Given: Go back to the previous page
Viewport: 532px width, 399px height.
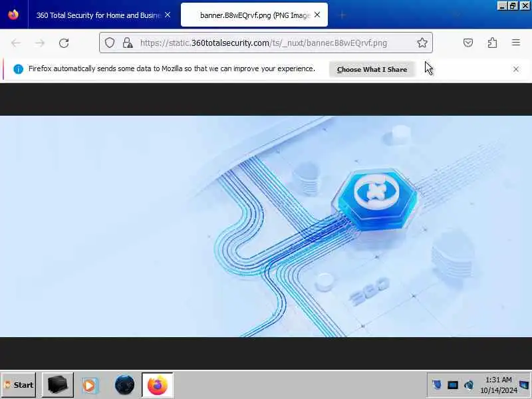Looking at the screenshot, I should (15, 43).
